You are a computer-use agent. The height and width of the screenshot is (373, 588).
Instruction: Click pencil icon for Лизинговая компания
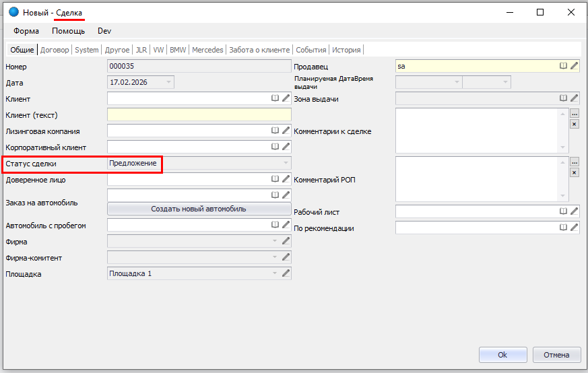click(x=286, y=131)
